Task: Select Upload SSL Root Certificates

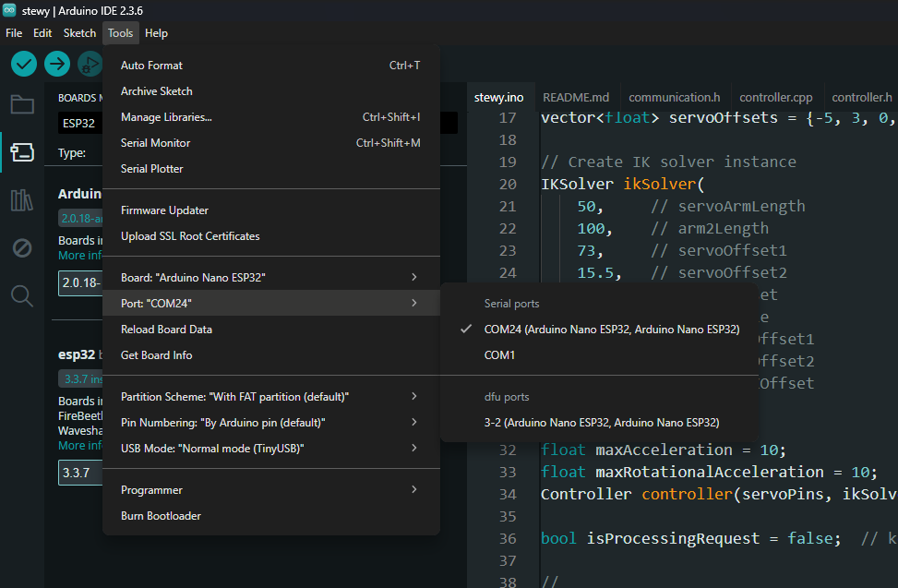Action: point(271,236)
